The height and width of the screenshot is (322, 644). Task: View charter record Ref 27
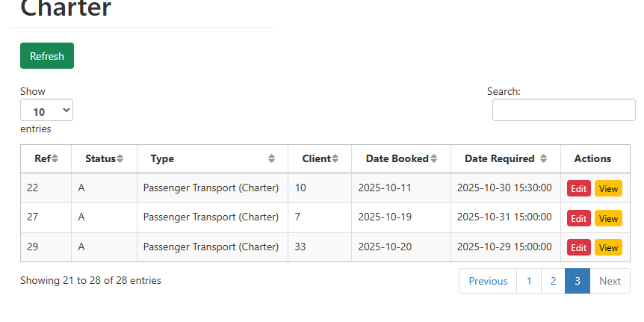point(608,218)
